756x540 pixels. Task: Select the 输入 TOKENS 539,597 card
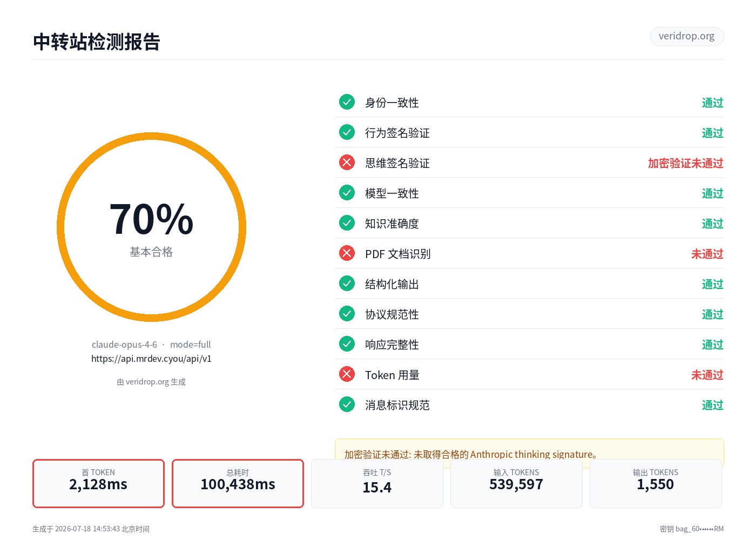tap(516, 483)
